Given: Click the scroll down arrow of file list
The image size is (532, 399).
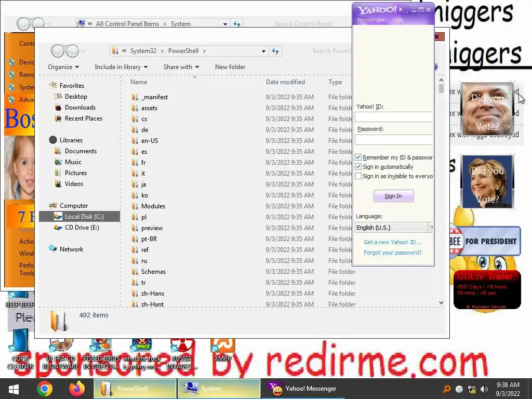Looking at the screenshot, I should (441, 303).
